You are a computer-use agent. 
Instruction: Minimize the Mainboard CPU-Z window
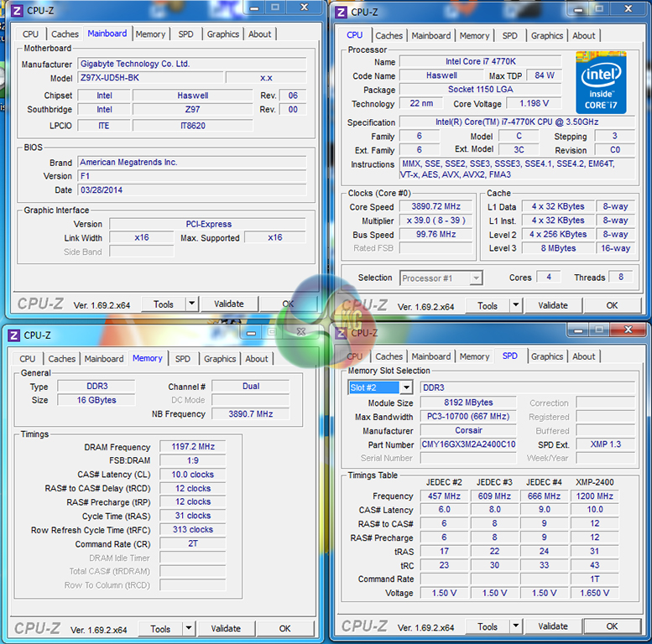(x=254, y=8)
